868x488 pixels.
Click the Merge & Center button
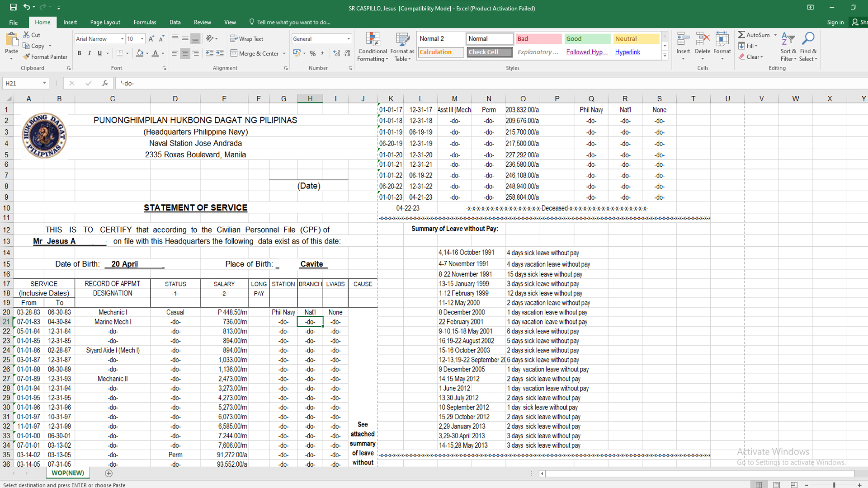255,53
